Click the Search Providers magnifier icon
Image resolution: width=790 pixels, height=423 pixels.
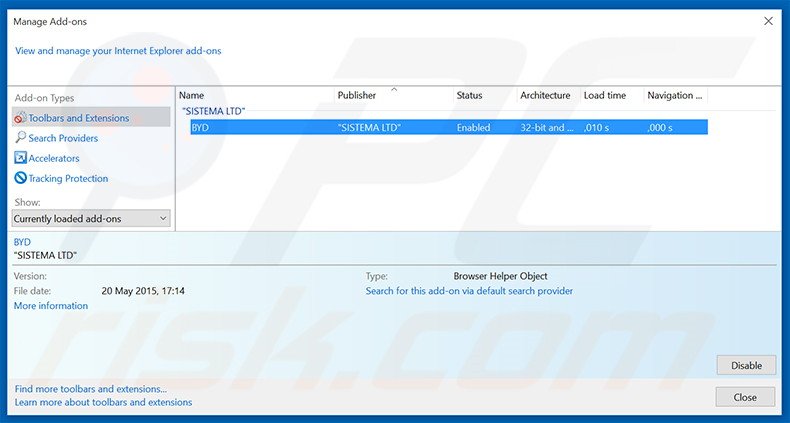tap(20, 138)
